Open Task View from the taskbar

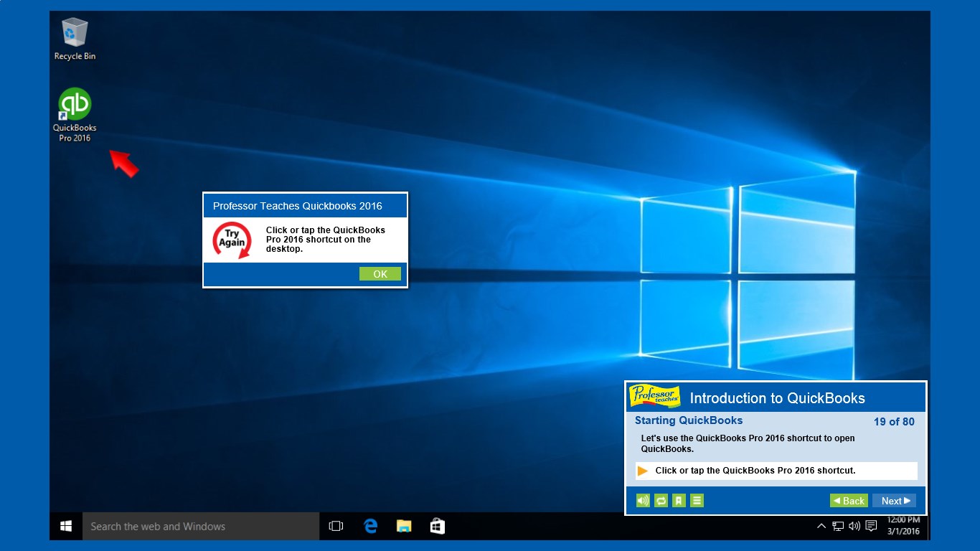[x=336, y=526]
